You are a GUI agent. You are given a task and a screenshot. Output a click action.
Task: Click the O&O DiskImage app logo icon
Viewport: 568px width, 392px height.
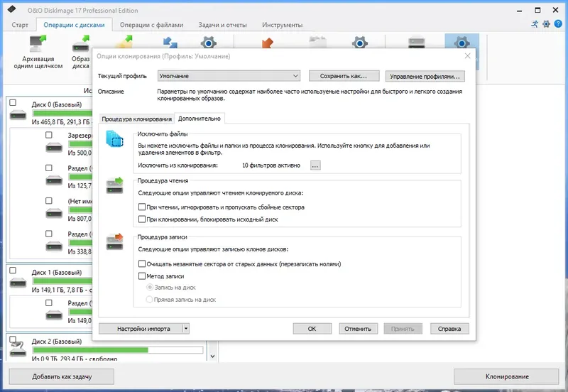pos(11,10)
